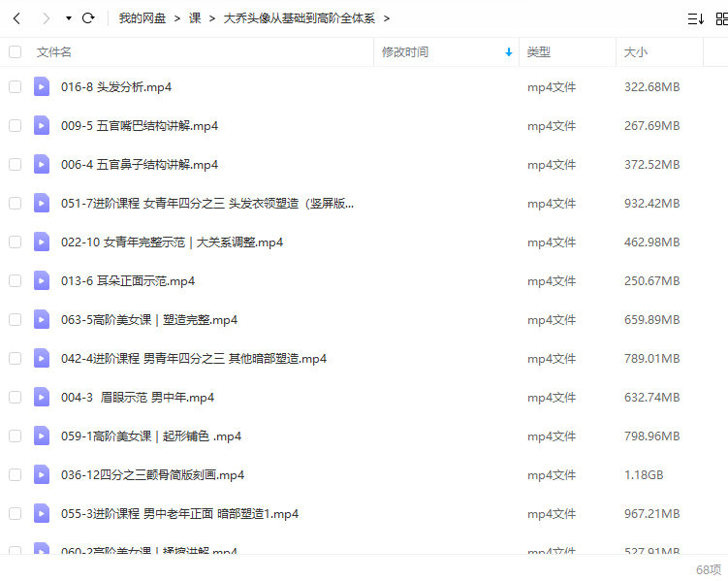This screenshot has height=581, width=728.
Task: Sort files by 文件名 column header
Action: click(x=54, y=52)
